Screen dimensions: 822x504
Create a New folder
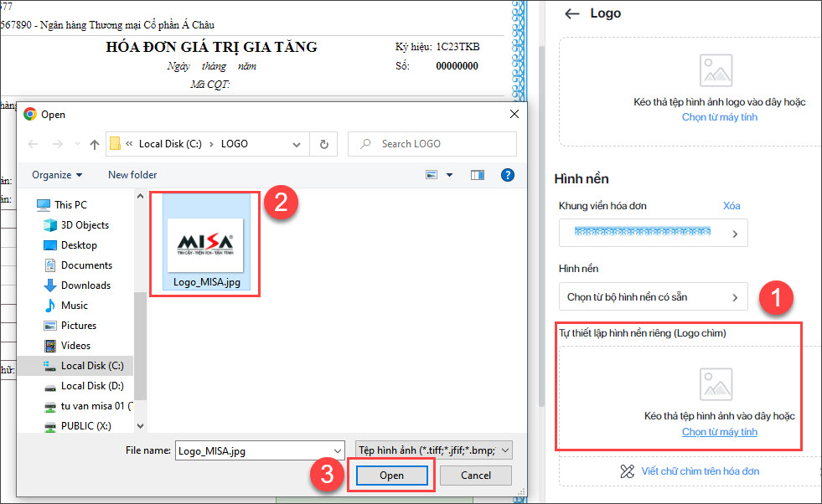132,175
